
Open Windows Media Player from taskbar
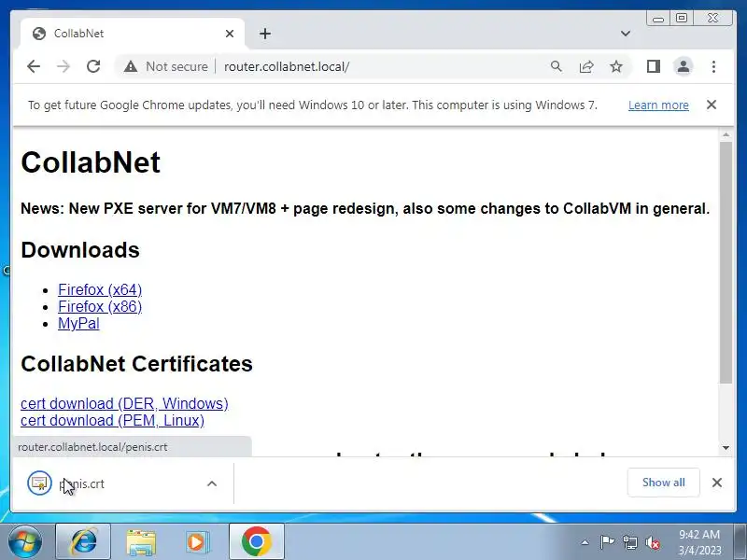197,541
